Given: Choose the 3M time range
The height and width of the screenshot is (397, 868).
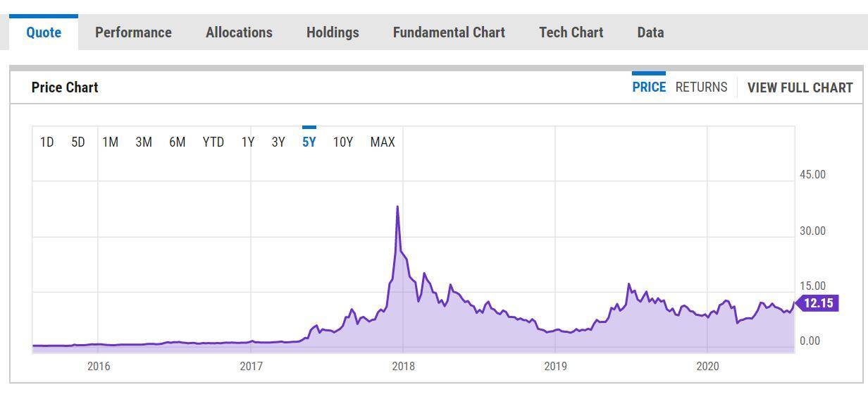Looking at the screenshot, I should coord(144,142).
